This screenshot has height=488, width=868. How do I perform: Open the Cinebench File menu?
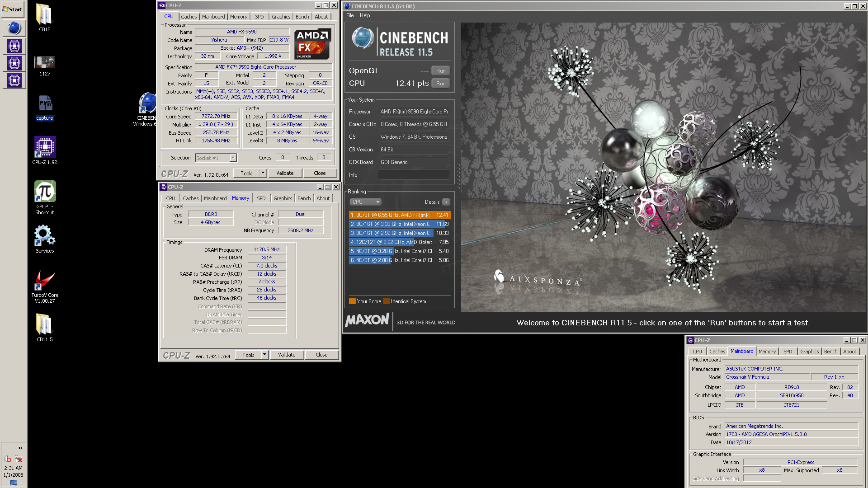[350, 15]
